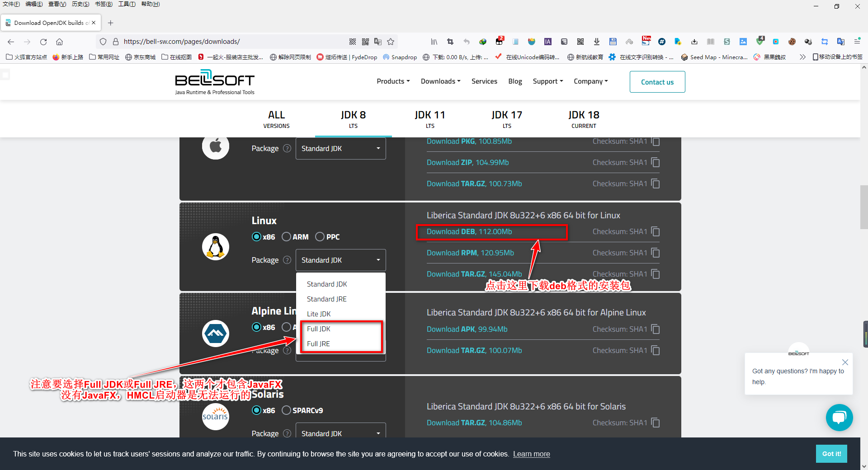
Task: Open the macOS Package dropdown
Action: (x=341, y=148)
